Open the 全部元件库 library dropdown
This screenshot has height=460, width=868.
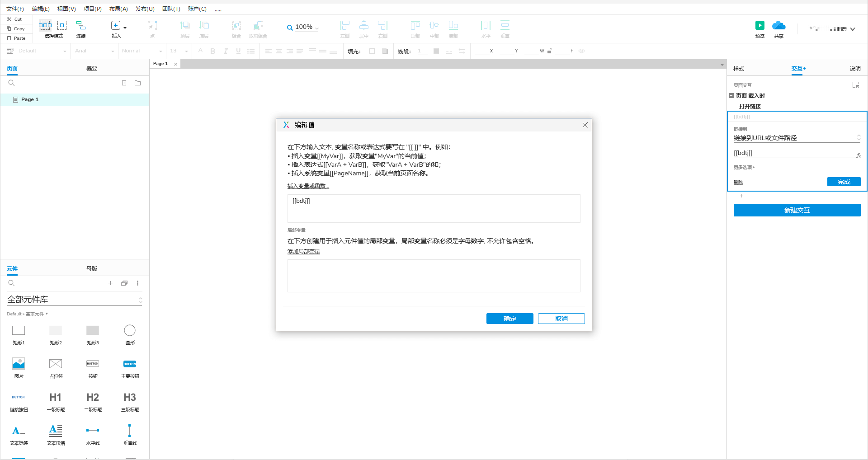tap(75, 300)
